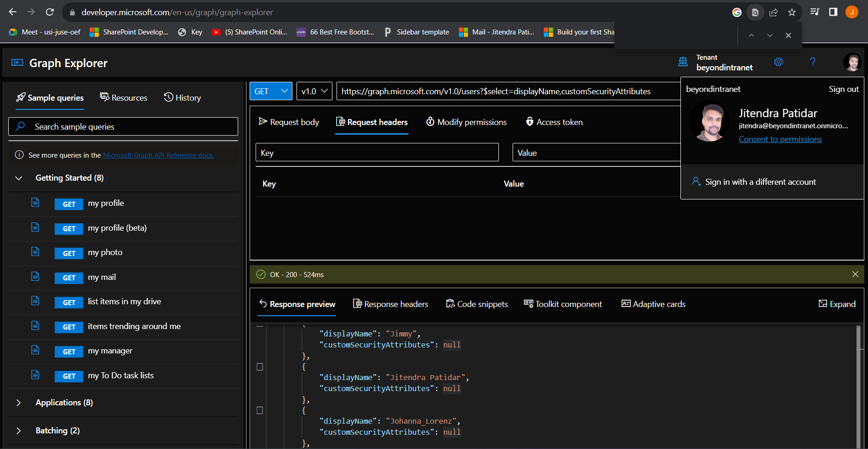The image size is (868, 449).
Task: Open the Graph Explorer help icon
Action: coord(813,62)
